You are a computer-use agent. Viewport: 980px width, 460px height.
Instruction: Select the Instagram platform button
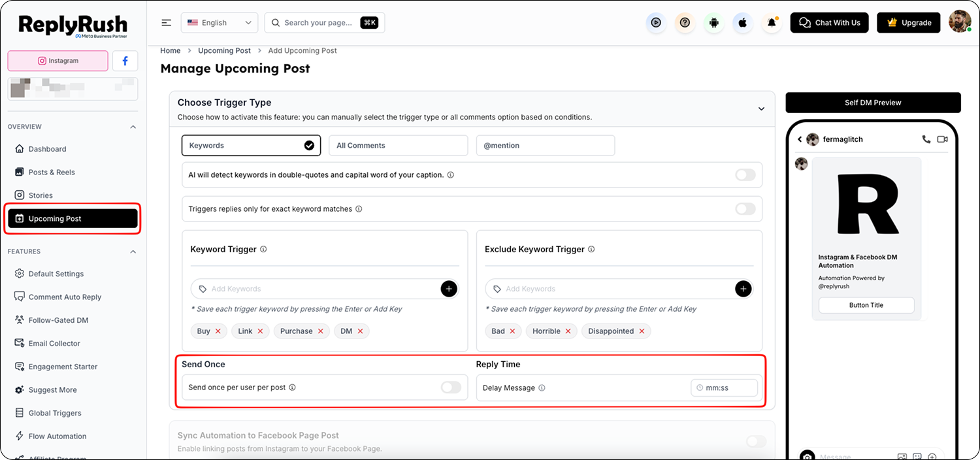58,61
